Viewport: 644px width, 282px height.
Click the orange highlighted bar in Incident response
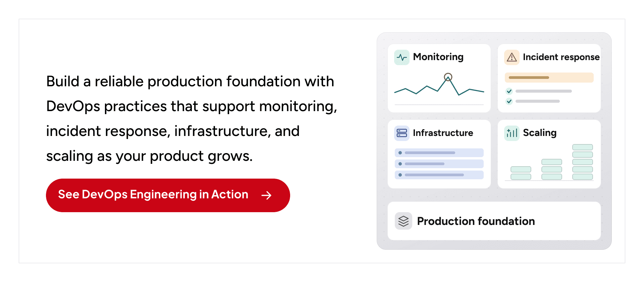click(549, 78)
